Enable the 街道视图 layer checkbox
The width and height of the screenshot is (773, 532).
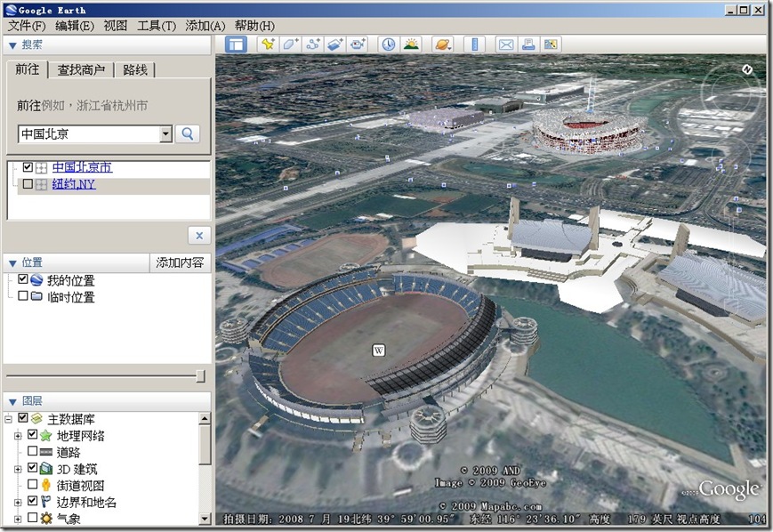click(33, 484)
